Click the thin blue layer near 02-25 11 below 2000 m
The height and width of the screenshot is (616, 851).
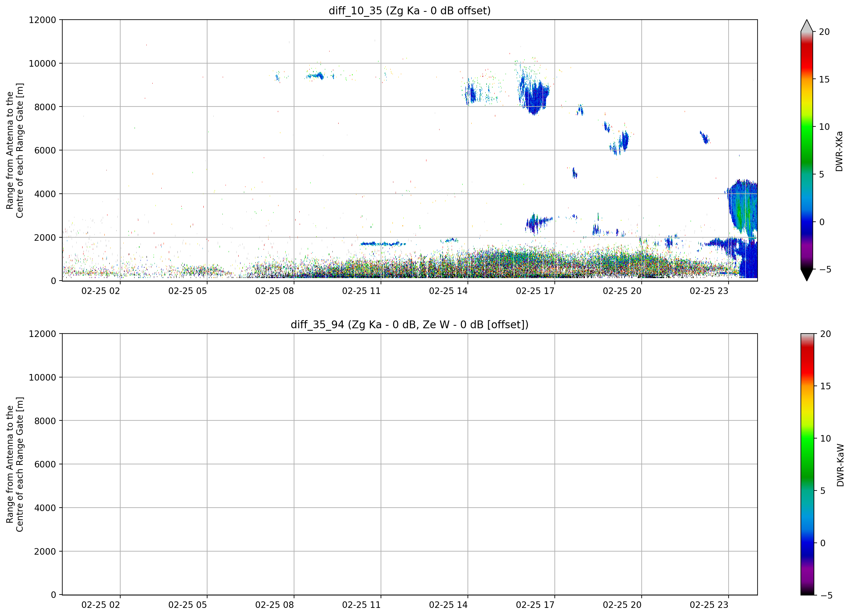click(383, 244)
